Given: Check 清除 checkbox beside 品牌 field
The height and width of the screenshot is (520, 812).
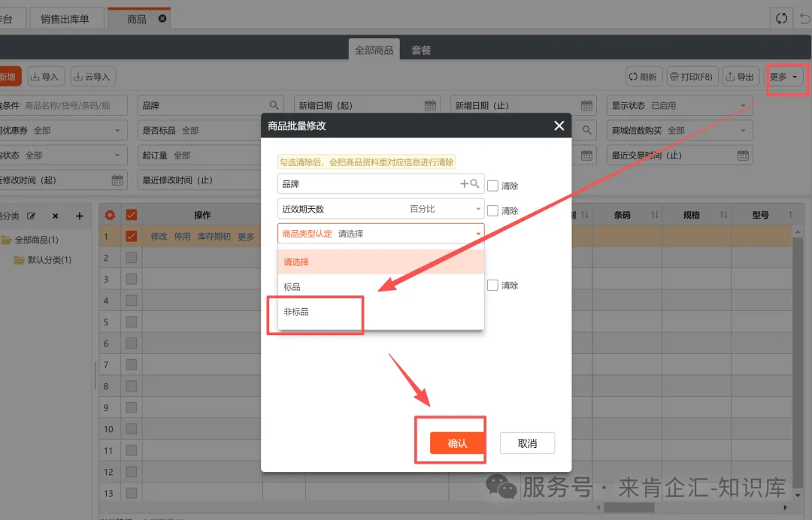Looking at the screenshot, I should (x=493, y=186).
